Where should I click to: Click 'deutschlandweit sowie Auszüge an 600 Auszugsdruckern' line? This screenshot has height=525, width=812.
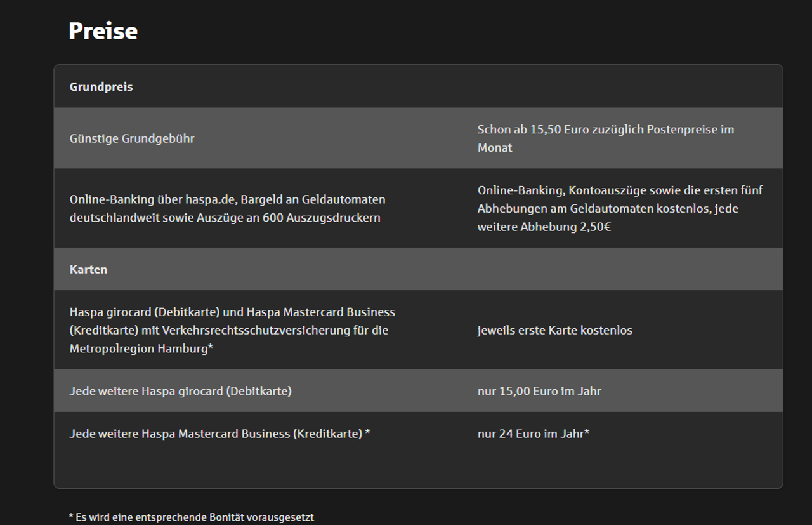(225, 218)
